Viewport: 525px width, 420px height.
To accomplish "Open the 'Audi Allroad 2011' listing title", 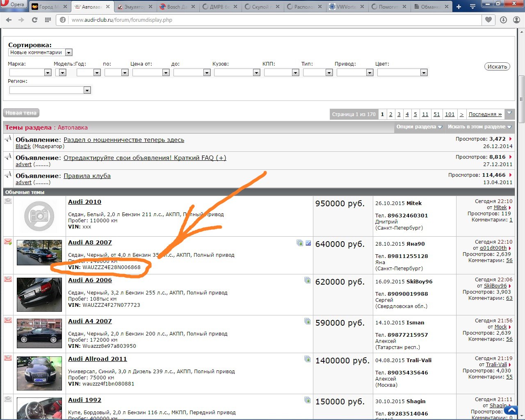I will (98, 359).
